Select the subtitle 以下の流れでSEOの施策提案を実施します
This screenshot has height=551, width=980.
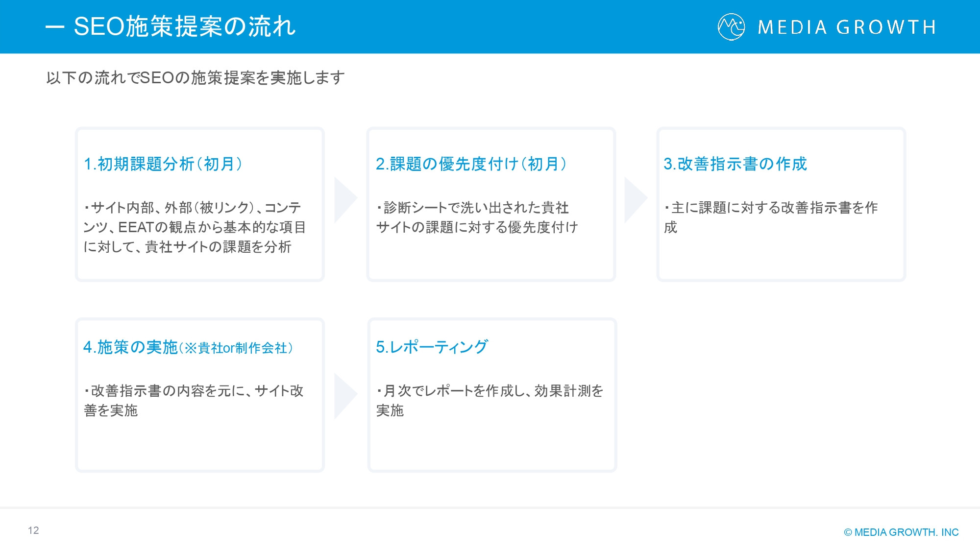pyautogui.click(x=195, y=76)
